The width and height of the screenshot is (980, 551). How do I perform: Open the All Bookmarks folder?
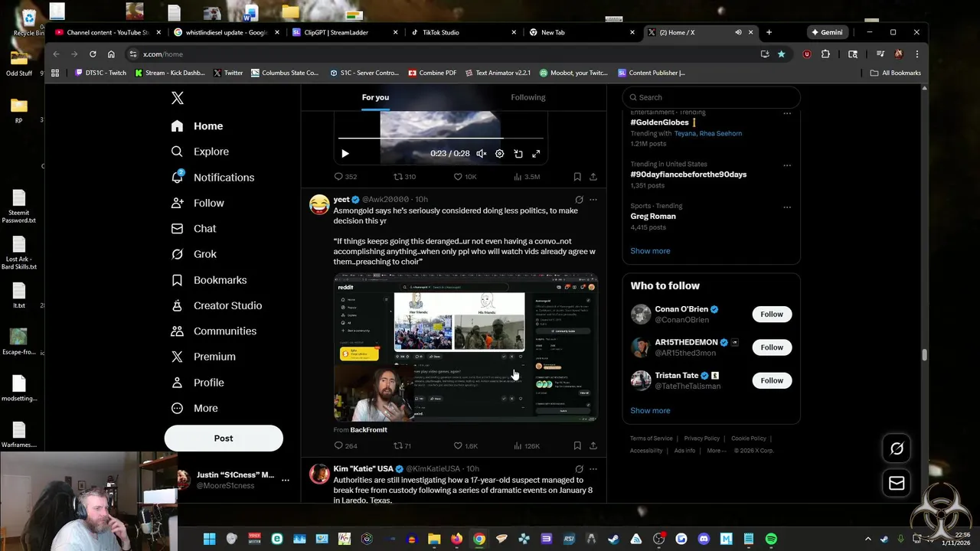[x=895, y=73]
